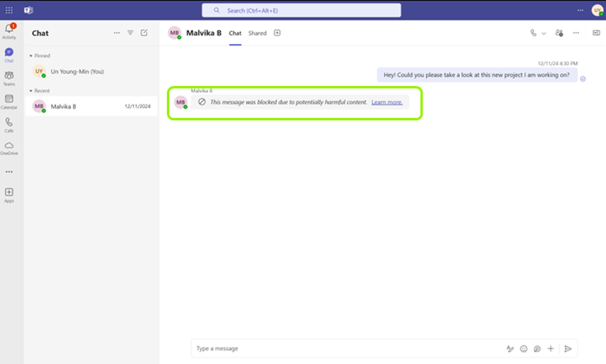Open Teams in the left rail

click(9, 76)
